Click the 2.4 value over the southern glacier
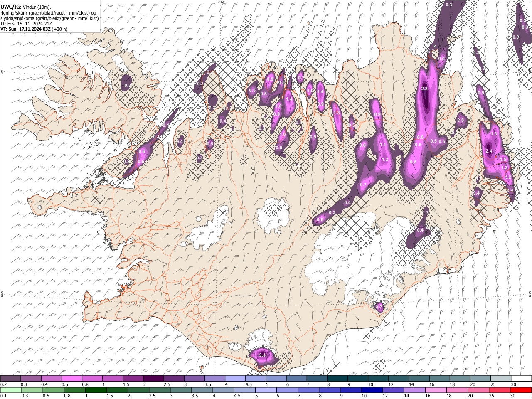 [262, 355]
